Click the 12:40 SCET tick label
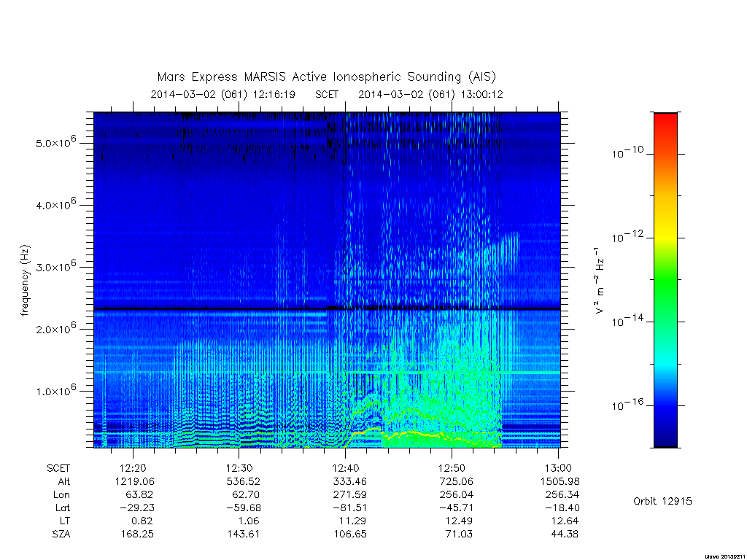The height and width of the screenshot is (560, 747). point(345,468)
